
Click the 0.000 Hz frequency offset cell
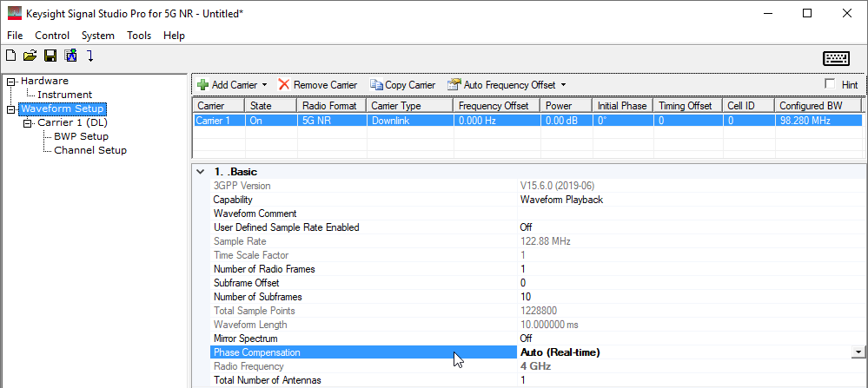(x=496, y=121)
